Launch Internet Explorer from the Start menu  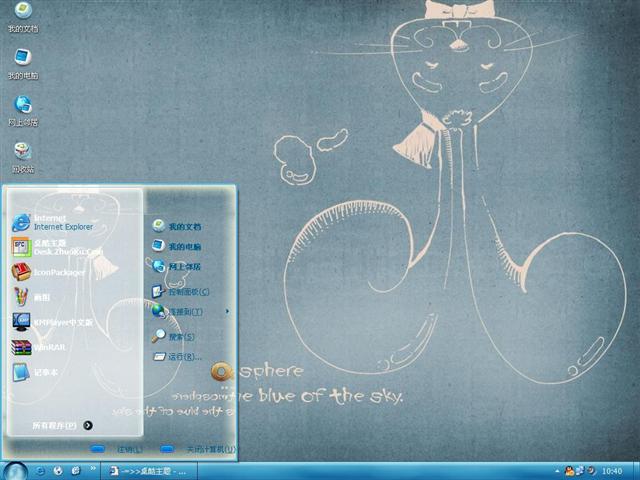[53, 222]
